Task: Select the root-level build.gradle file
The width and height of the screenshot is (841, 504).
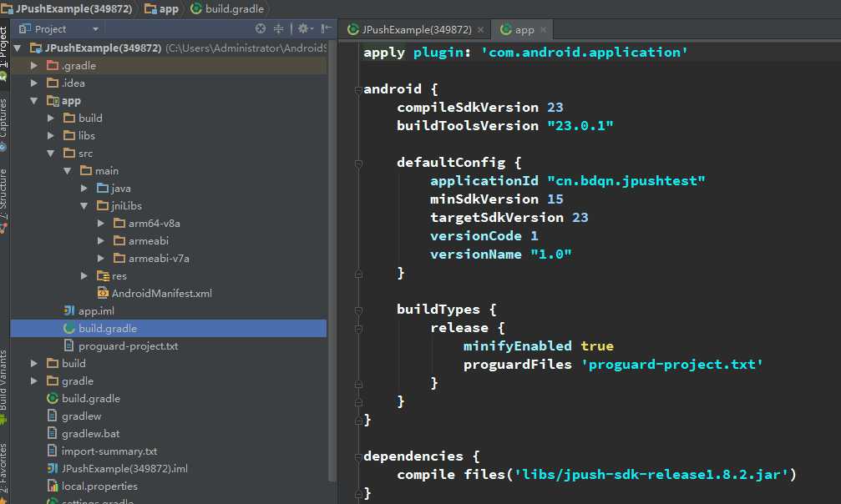Action: [91, 398]
